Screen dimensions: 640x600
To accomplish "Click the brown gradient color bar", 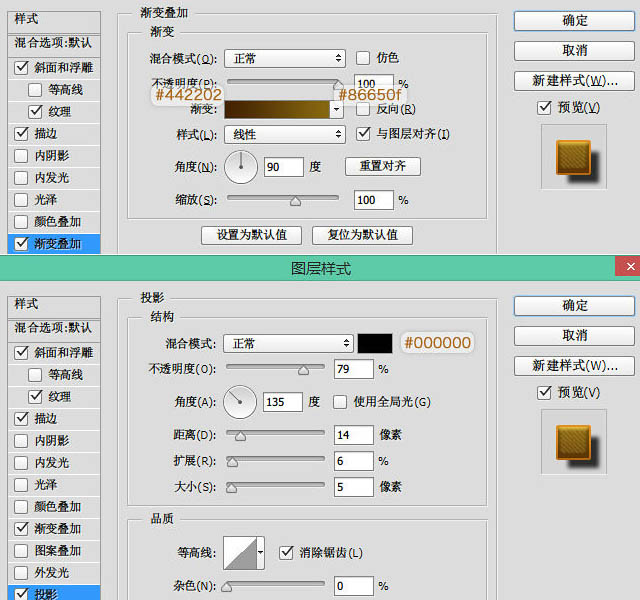I will point(277,109).
